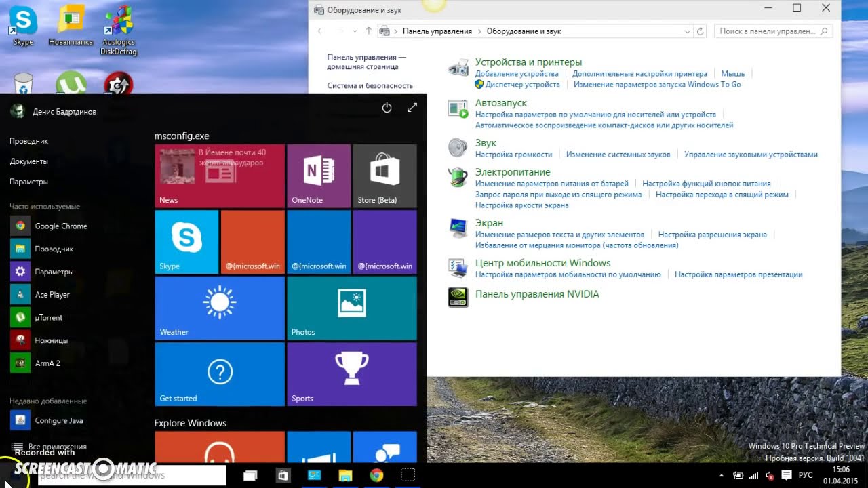Open File Explorer on the taskbar

click(x=345, y=475)
